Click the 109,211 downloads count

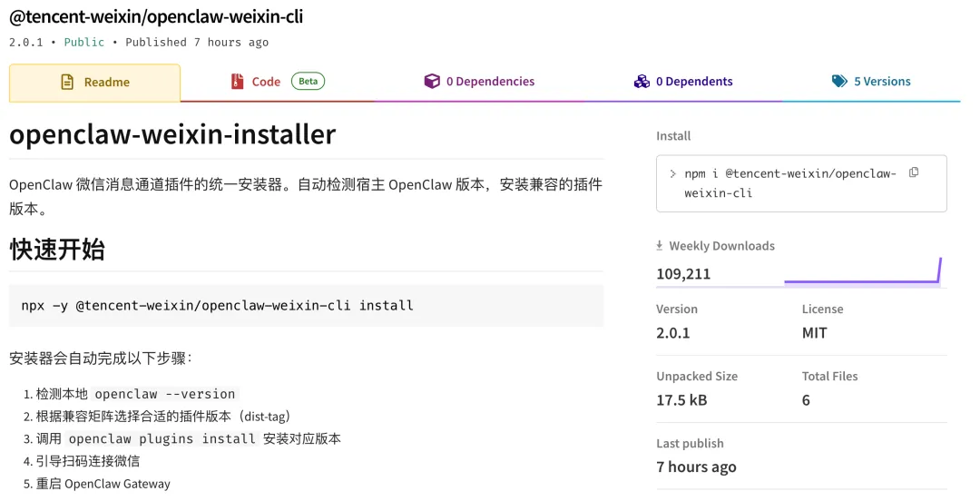click(683, 274)
